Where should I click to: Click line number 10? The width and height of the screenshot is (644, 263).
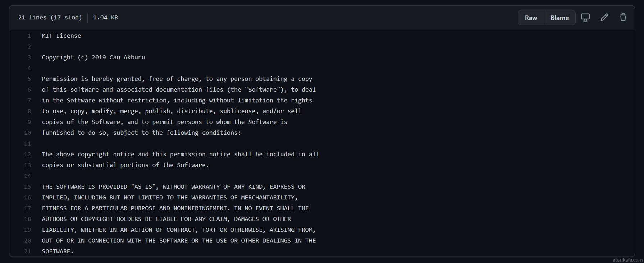point(28,133)
